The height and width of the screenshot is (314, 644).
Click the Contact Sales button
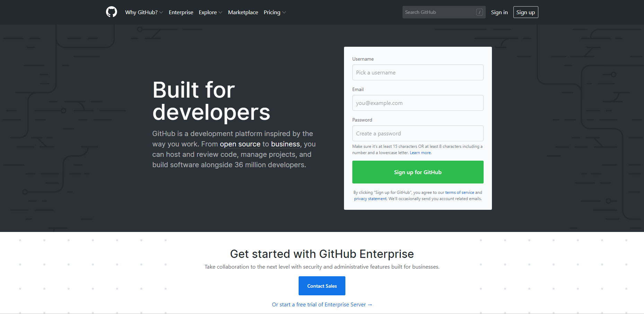pos(322,286)
